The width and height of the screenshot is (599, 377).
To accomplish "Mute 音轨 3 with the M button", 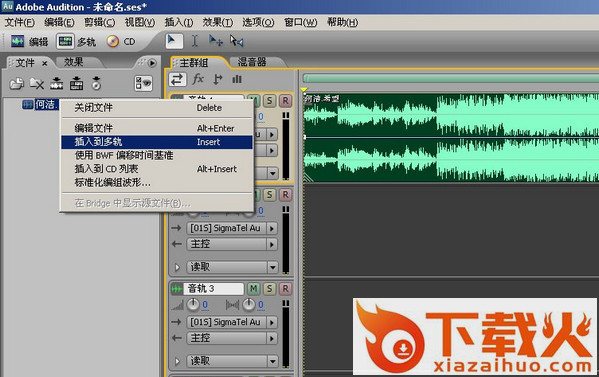I will (254, 289).
